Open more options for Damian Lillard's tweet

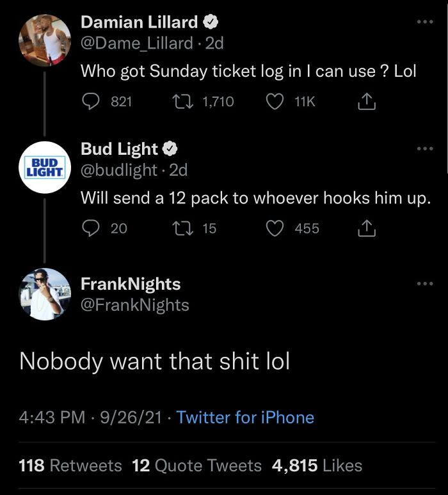tap(424, 22)
